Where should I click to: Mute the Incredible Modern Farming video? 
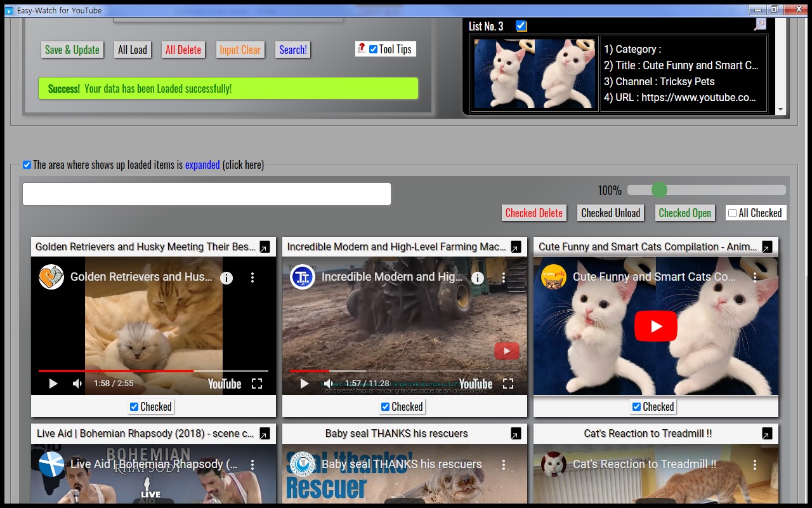[329, 384]
